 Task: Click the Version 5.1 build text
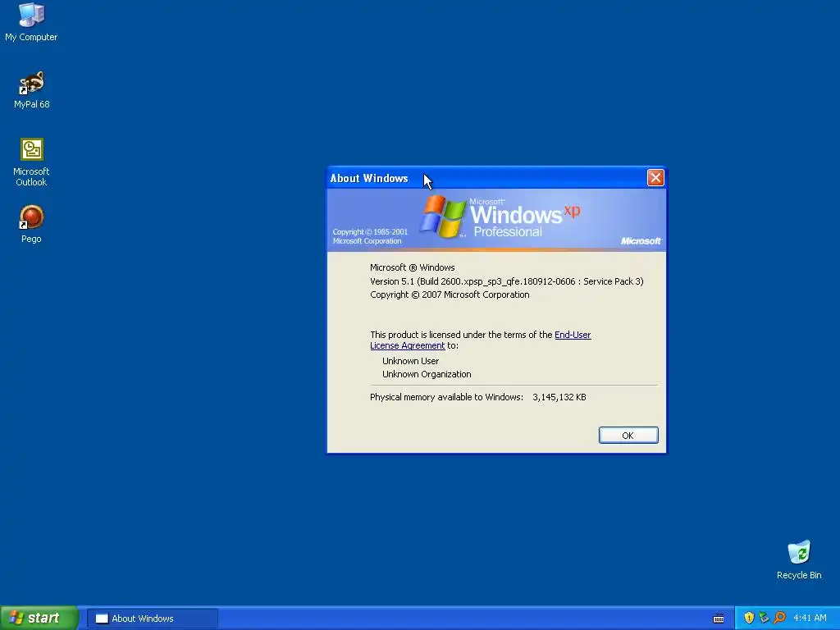click(506, 281)
